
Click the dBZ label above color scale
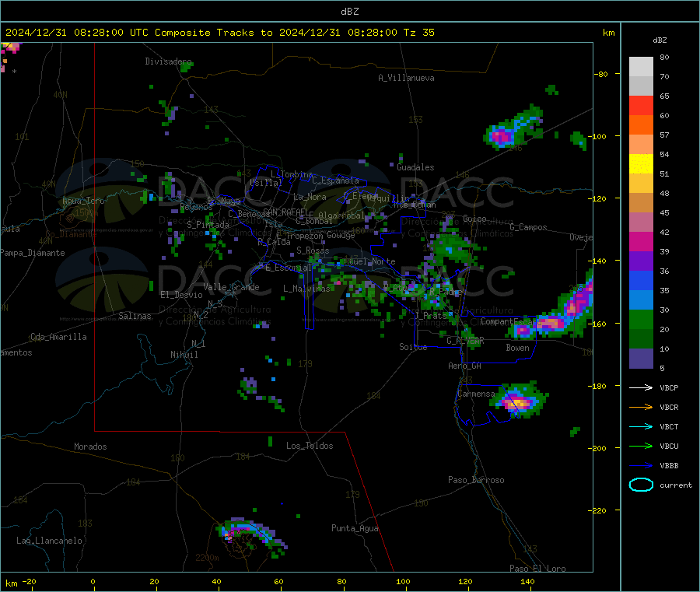pos(660,40)
